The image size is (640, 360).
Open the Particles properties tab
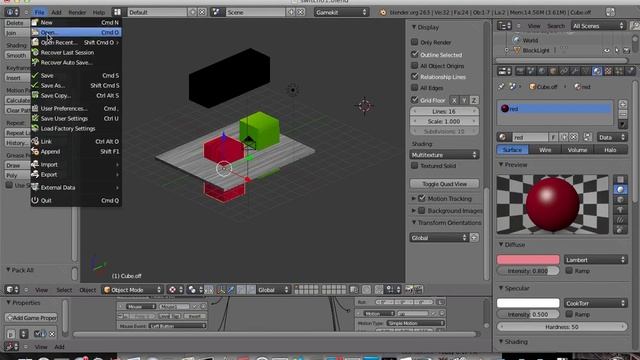point(619,71)
